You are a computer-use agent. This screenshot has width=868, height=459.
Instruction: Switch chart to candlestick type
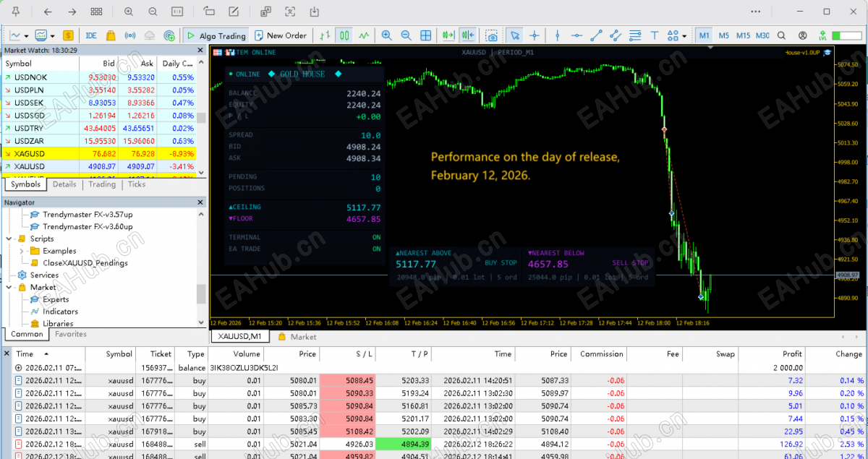pos(344,35)
